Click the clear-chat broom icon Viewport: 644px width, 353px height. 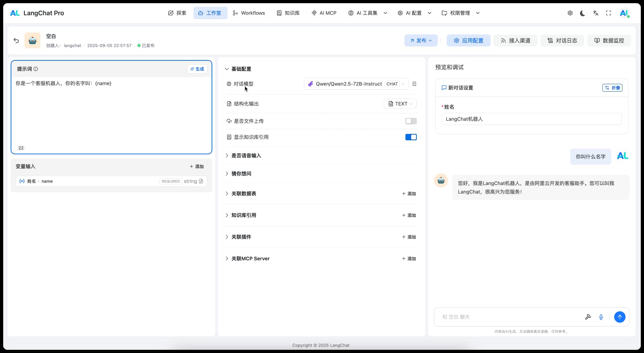[x=588, y=317]
